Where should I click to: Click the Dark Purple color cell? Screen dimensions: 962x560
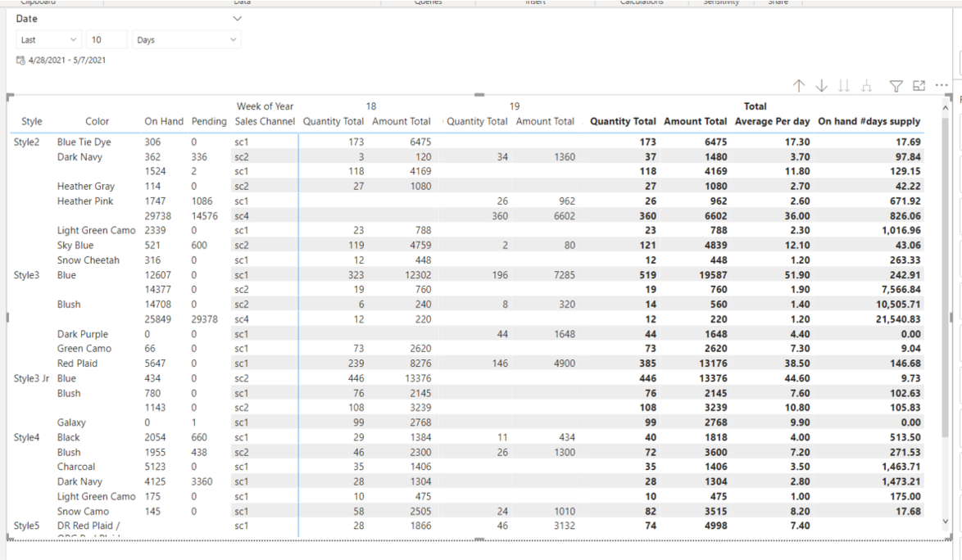(x=83, y=334)
